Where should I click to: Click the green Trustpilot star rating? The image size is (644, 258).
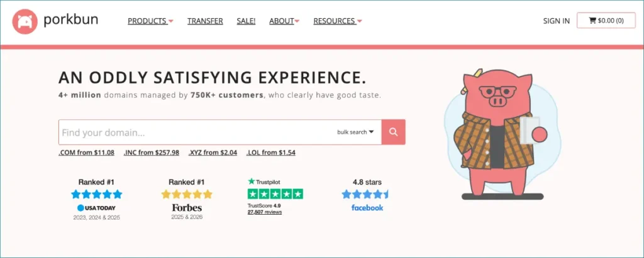(275, 194)
